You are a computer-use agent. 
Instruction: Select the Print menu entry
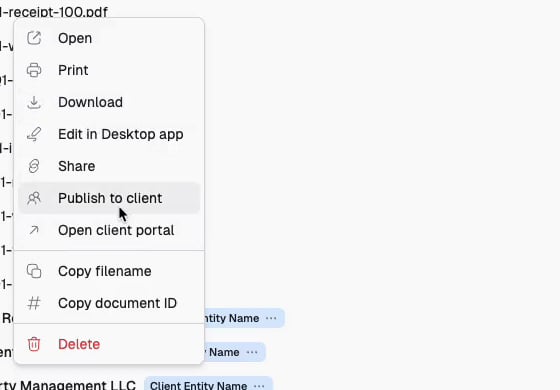(x=109, y=70)
